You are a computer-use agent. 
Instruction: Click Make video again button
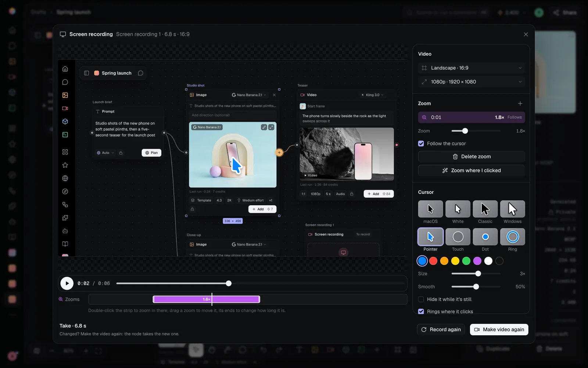[x=499, y=329]
